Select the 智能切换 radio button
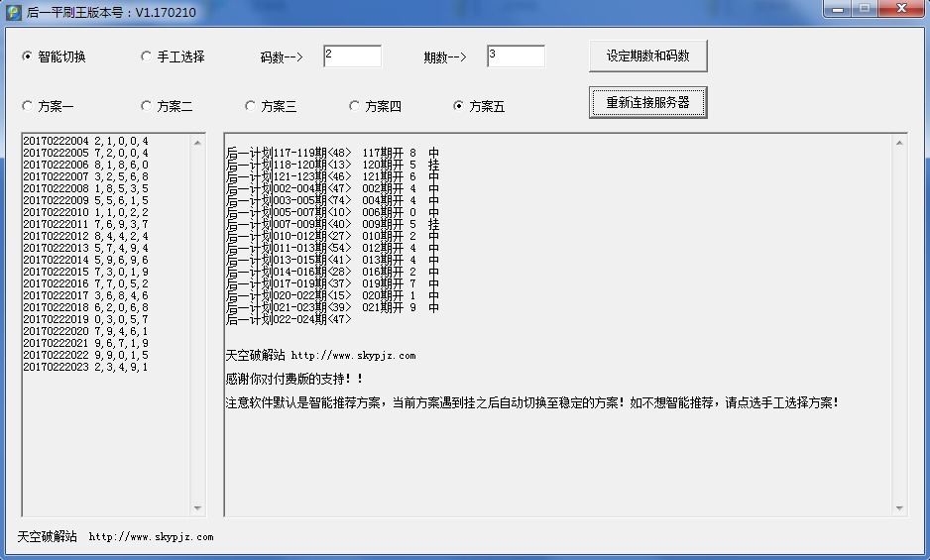Screen dimensions: 930x560 [28, 56]
